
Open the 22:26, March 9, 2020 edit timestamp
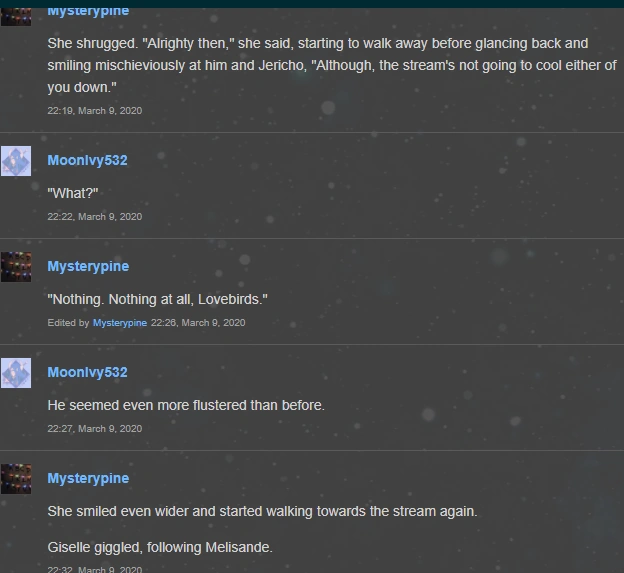click(x=198, y=323)
